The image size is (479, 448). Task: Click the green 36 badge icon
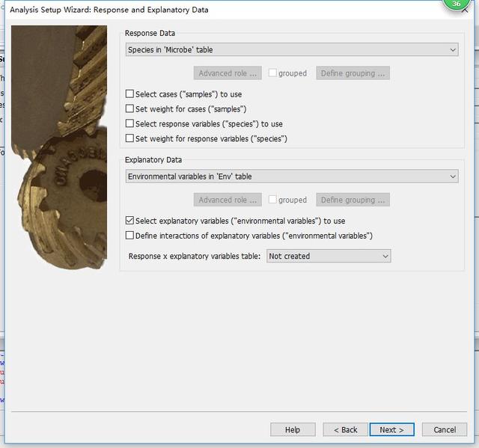click(456, 4)
